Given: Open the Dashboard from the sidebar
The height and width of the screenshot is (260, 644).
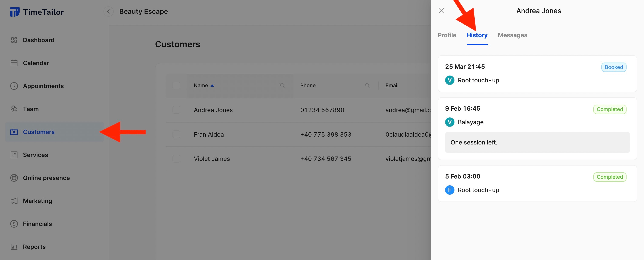Looking at the screenshot, I should [14, 40].
